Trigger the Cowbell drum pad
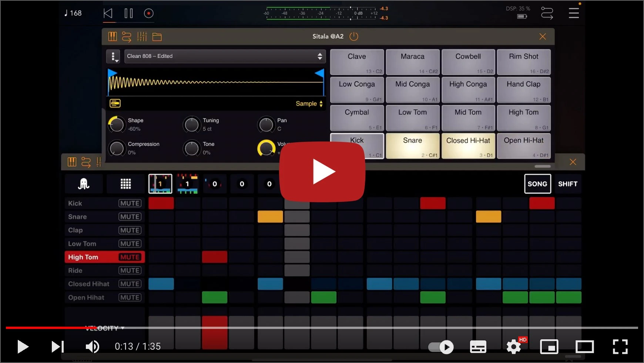The height and width of the screenshot is (363, 644). (468, 61)
